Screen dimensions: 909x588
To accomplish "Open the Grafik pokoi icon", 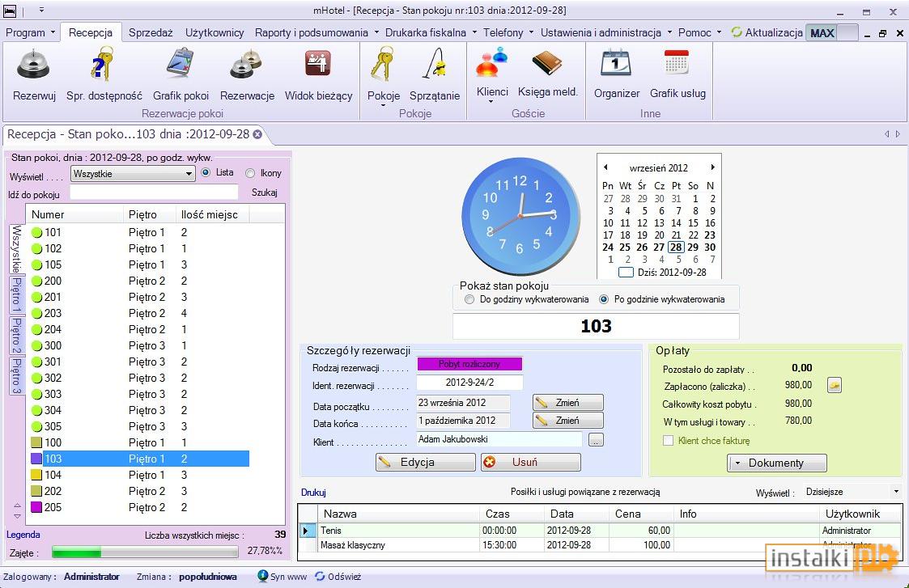I will pos(181,64).
